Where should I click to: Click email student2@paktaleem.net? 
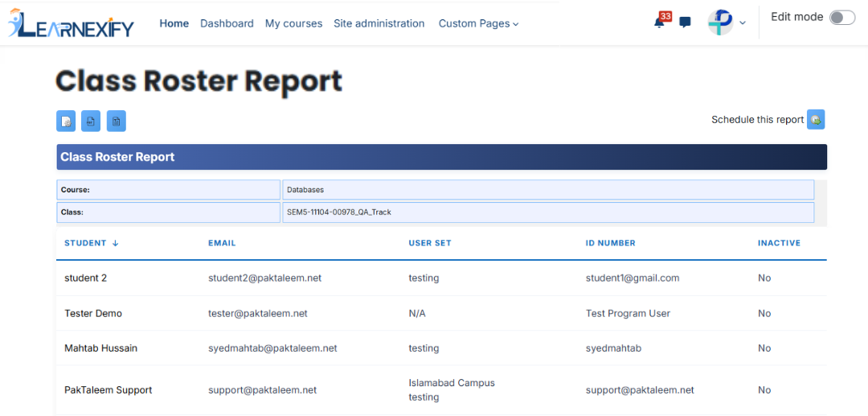(264, 278)
